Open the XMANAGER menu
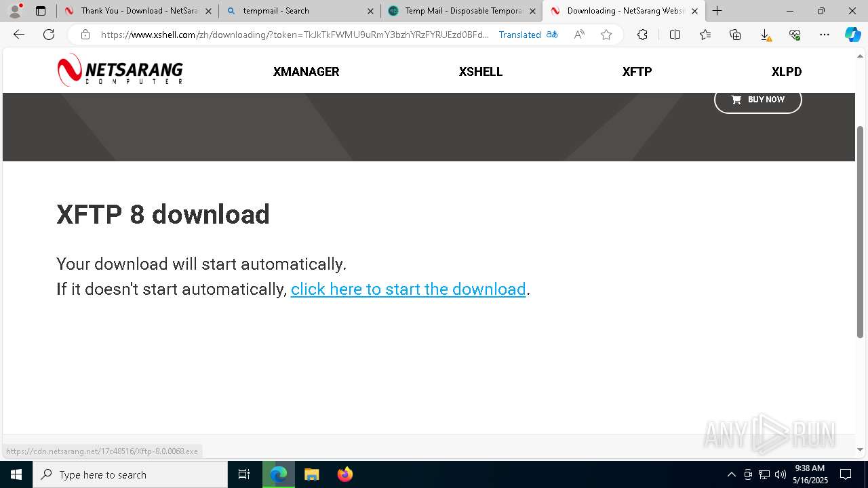 306,72
